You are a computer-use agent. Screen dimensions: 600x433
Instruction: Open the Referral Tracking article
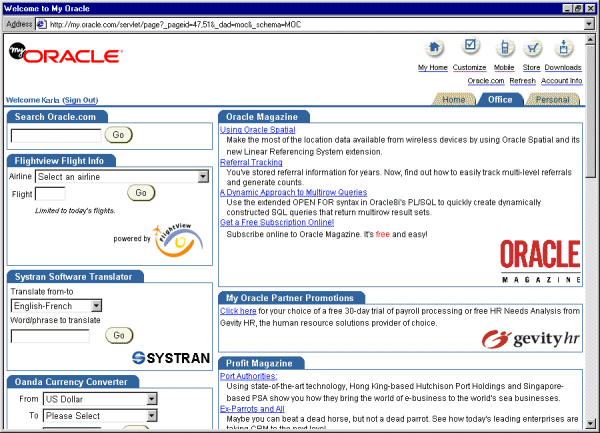pos(251,163)
